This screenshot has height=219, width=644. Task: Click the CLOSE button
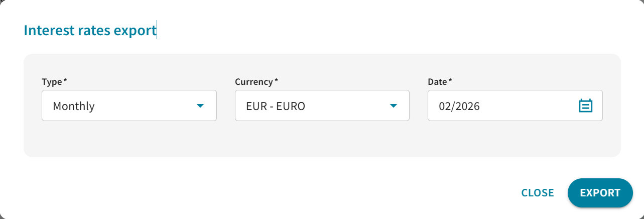point(538,193)
